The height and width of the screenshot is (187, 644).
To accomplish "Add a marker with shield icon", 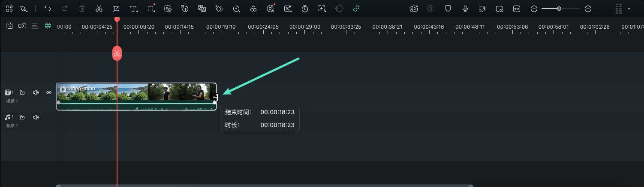I will click(x=448, y=9).
